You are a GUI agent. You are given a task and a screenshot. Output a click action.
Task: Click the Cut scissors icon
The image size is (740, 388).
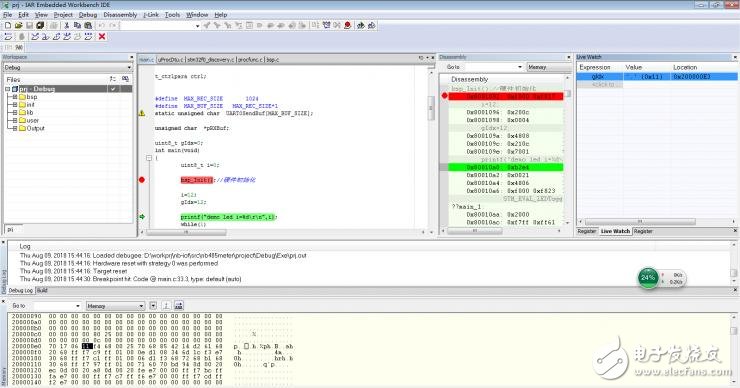pos(67,25)
